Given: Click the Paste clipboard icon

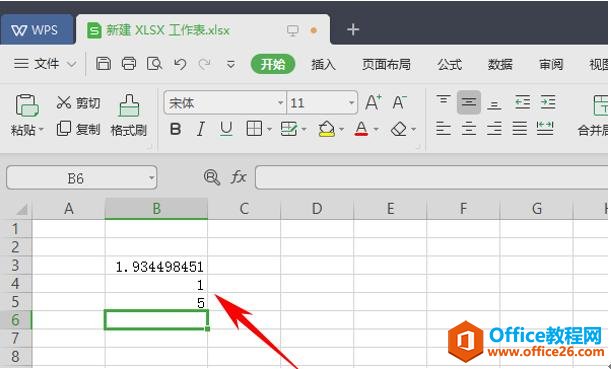Looking at the screenshot, I should (x=27, y=106).
